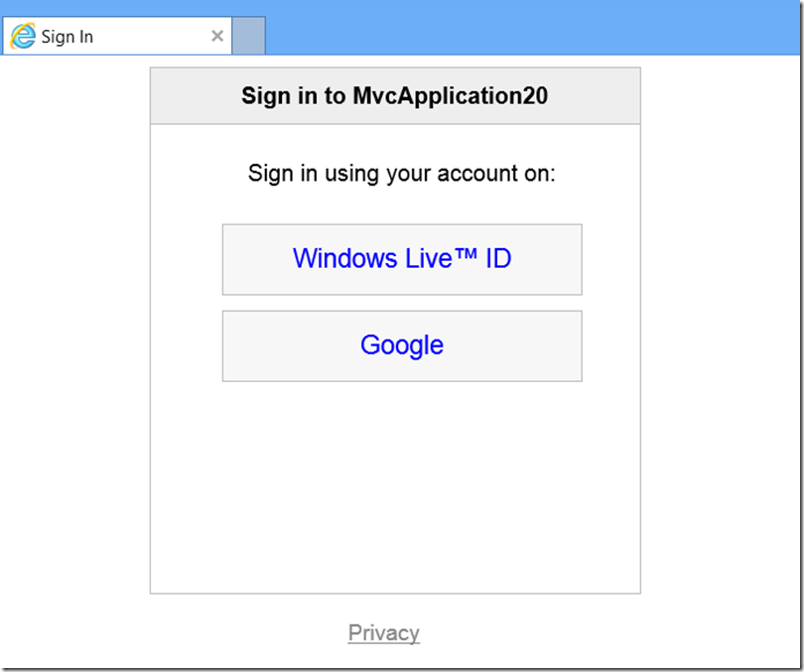Click the empty area below Google button

point(395,487)
